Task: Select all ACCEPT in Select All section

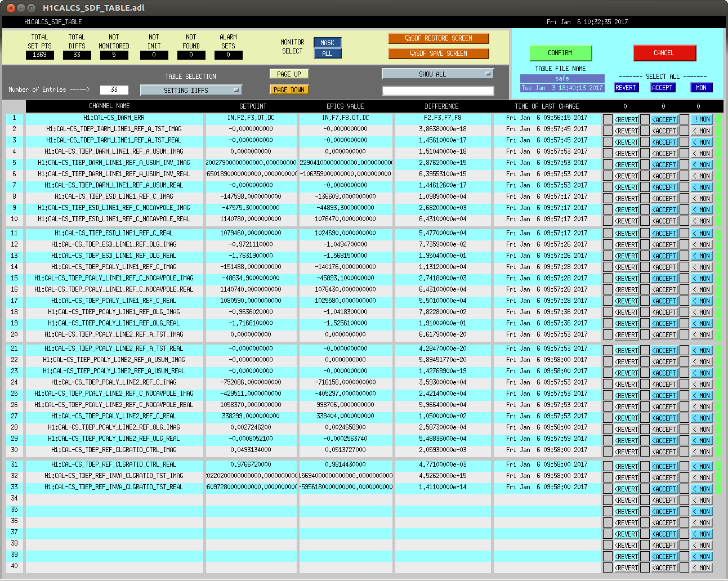Action: pyautogui.click(x=663, y=88)
